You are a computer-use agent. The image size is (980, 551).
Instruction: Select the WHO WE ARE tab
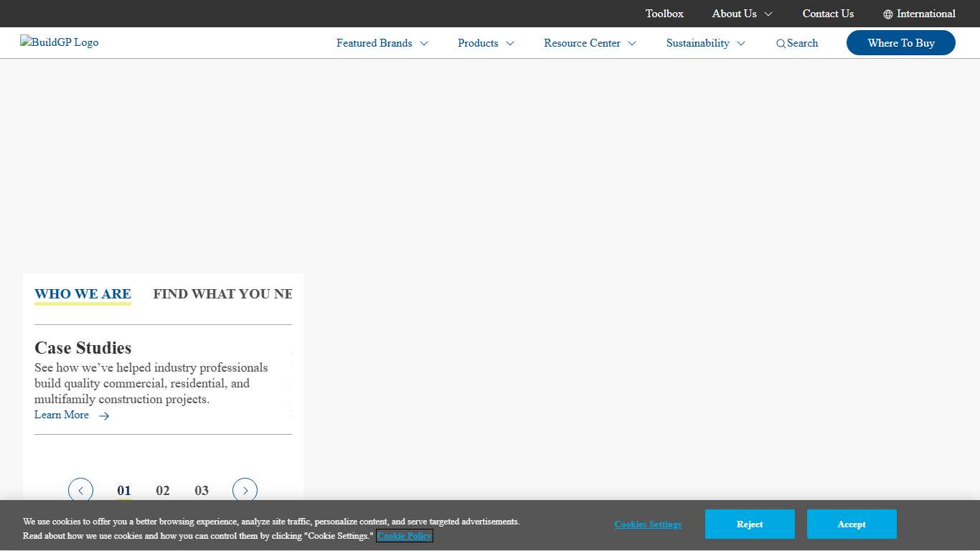83,294
